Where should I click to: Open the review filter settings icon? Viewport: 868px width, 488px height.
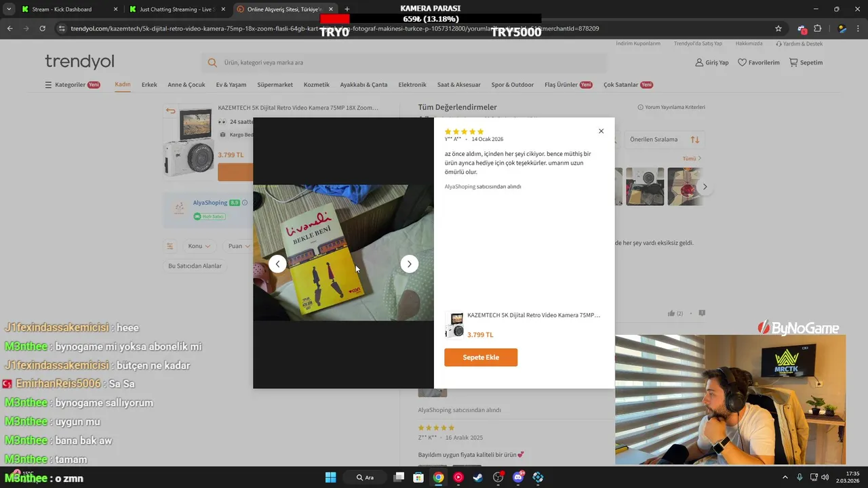(170, 246)
